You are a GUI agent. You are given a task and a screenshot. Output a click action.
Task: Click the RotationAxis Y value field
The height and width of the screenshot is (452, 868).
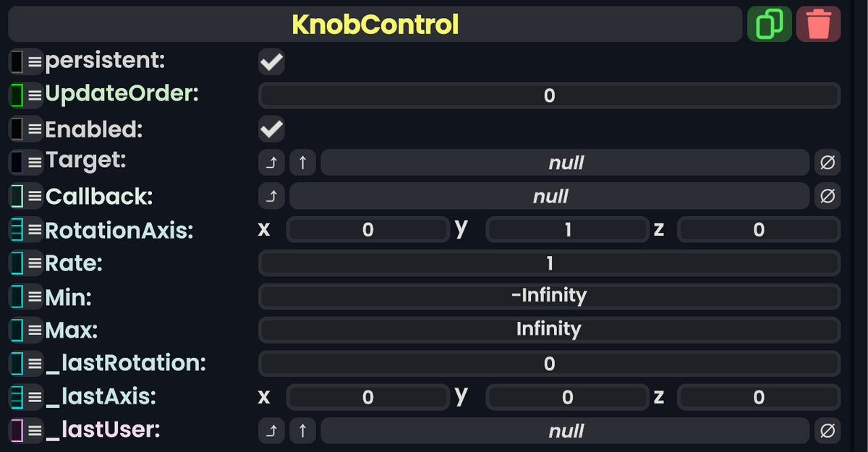point(567,229)
